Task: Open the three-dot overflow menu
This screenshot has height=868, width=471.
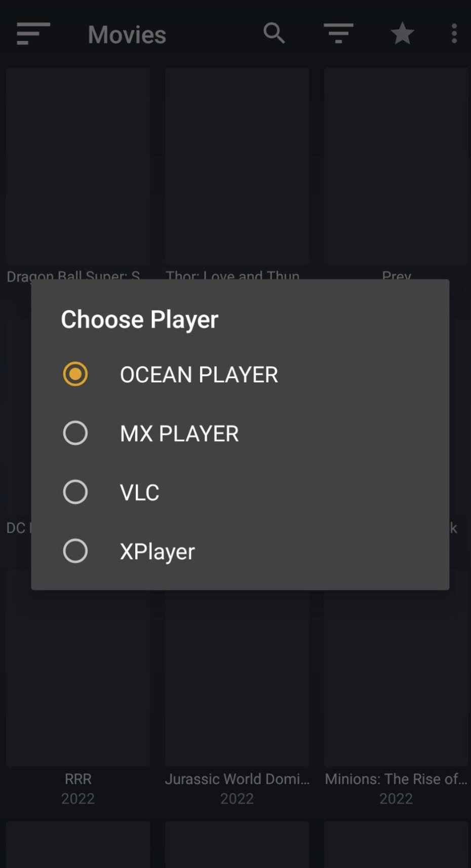Action: 453,33
